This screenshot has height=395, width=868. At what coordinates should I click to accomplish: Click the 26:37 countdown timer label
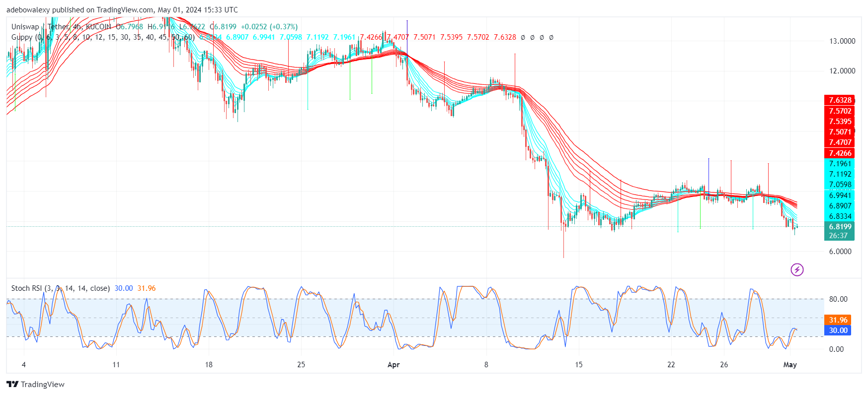coord(838,236)
